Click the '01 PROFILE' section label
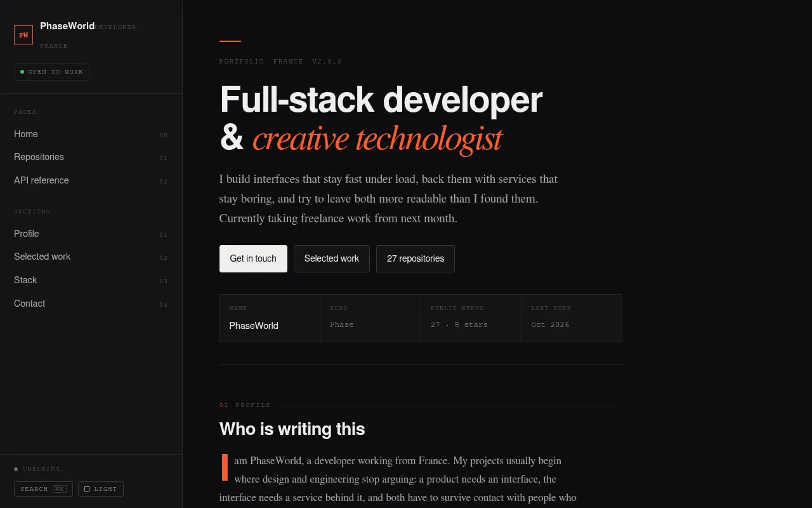The image size is (812, 508). tap(246, 405)
